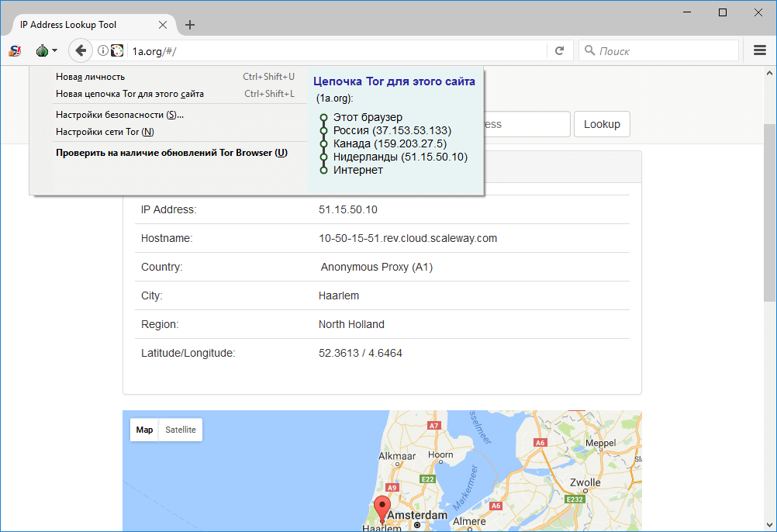The height and width of the screenshot is (532, 777).
Task: Open 'Настройки безопасности' menu entry
Action: (x=119, y=115)
